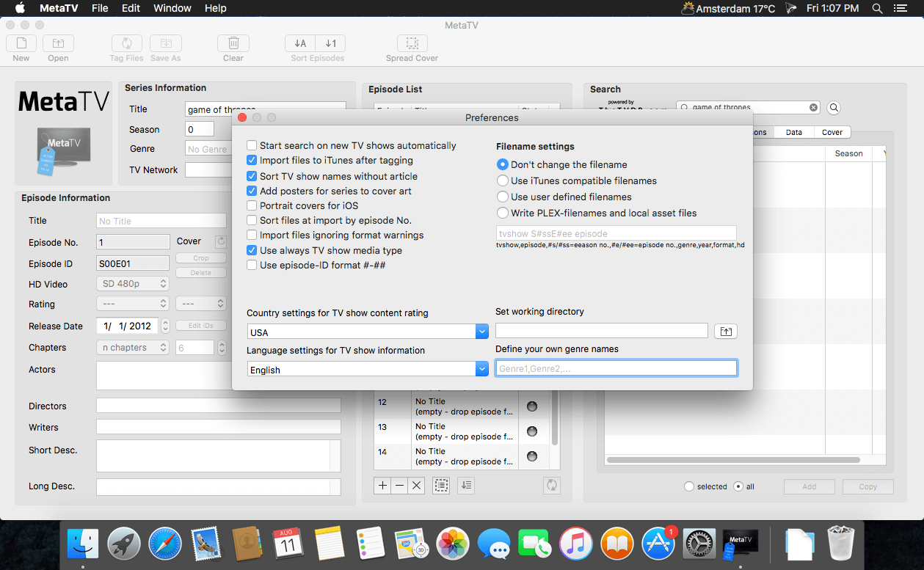Screen dimensions: 924x570
Task: Enable Start search on new TV shows automatically
Action: coord(252,145)
